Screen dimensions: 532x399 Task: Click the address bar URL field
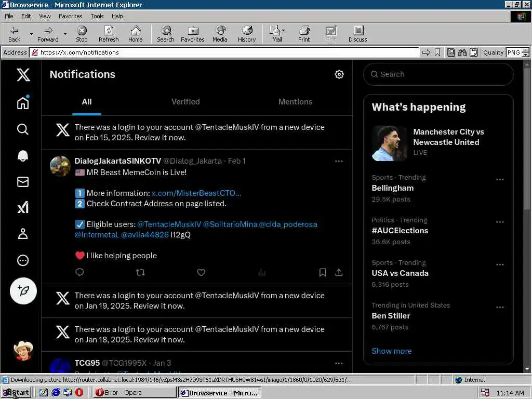pyautogui.click(x=224, y=52)
